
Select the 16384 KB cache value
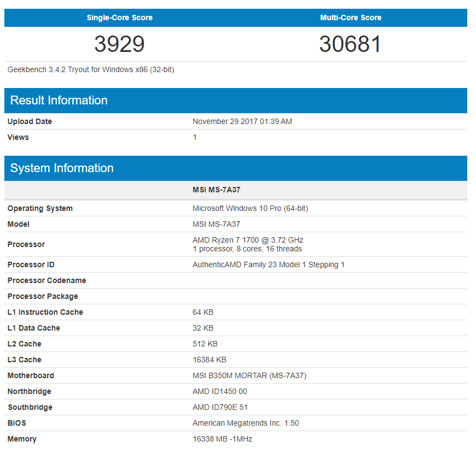[x=209, y=360]
